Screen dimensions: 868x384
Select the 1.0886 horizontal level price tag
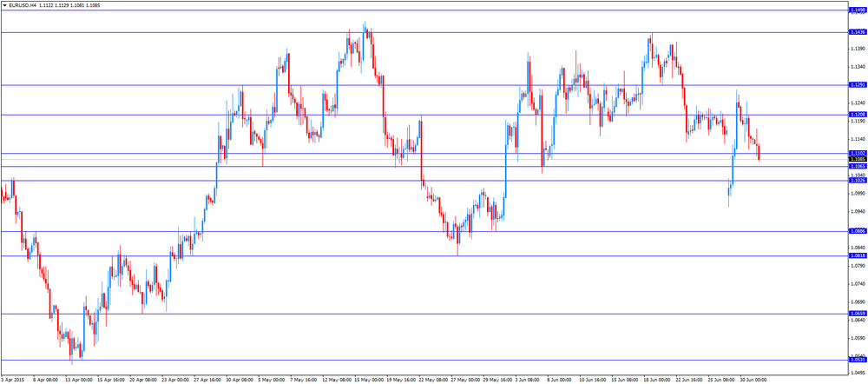858,231
